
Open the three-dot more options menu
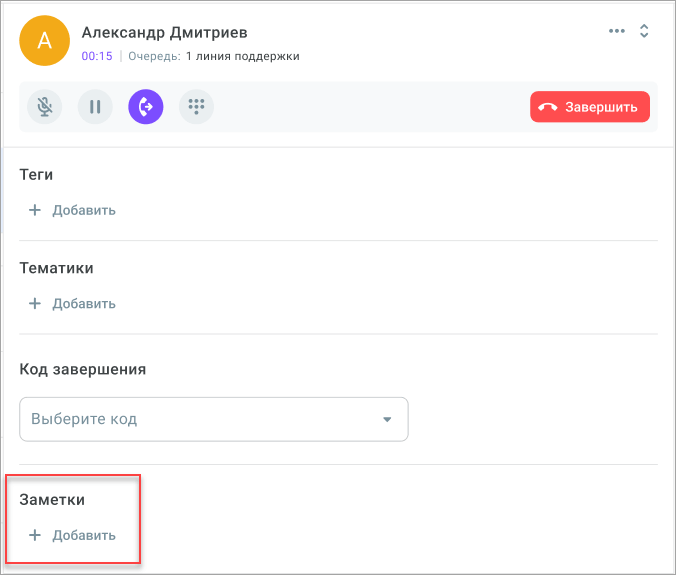click(x=617, y=31)
